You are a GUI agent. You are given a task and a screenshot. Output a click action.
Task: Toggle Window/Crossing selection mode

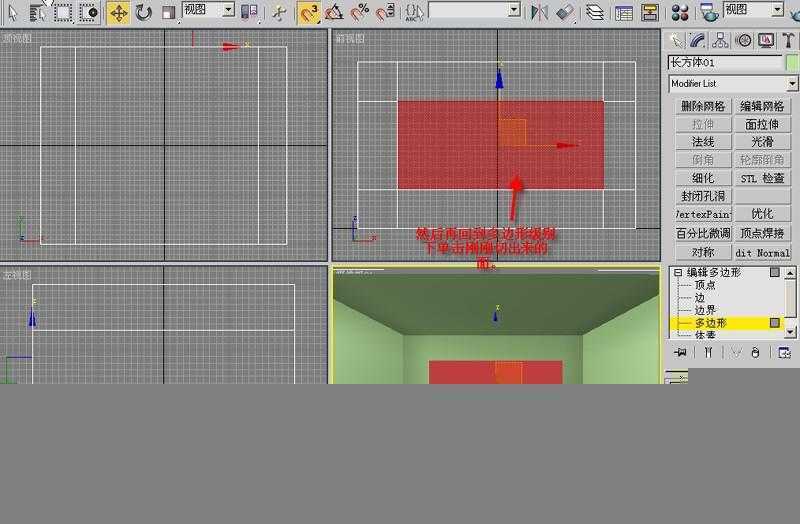point(89,12)
